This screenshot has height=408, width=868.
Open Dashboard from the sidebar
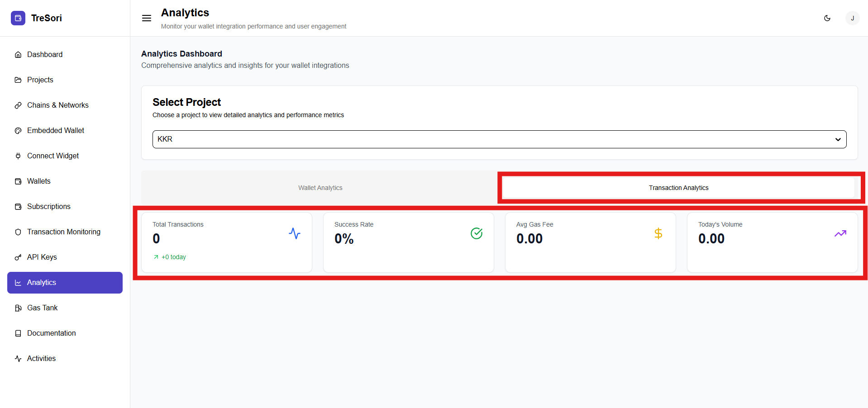(x=45, y=54)
